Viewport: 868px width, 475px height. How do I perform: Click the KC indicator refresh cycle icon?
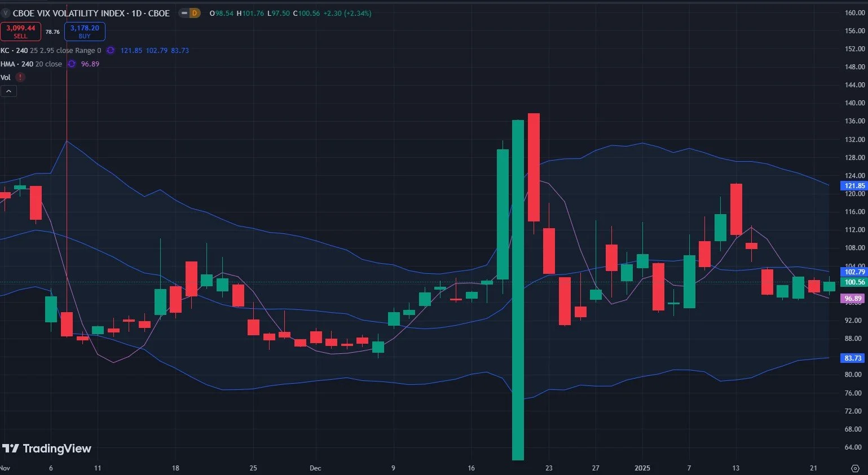(111, 50)
